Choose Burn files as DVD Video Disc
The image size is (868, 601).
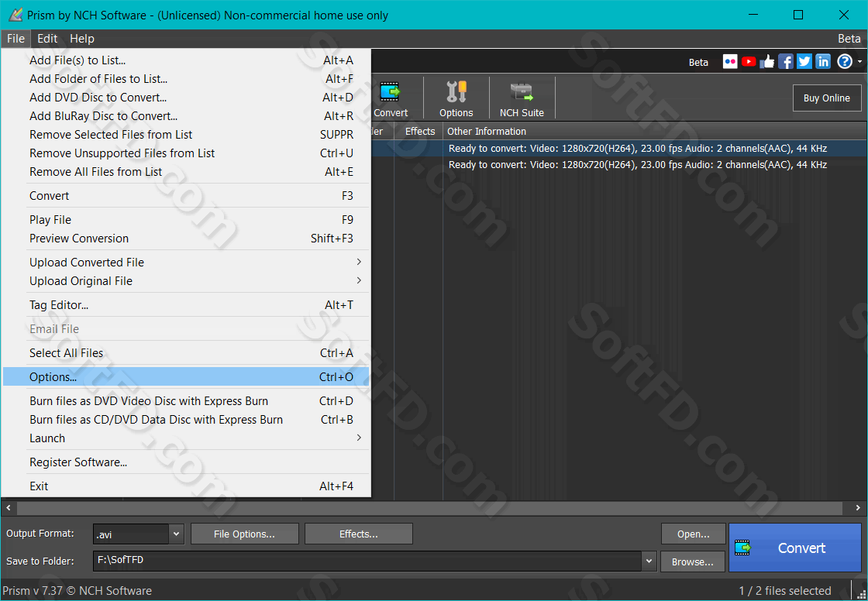click(185, 401)
